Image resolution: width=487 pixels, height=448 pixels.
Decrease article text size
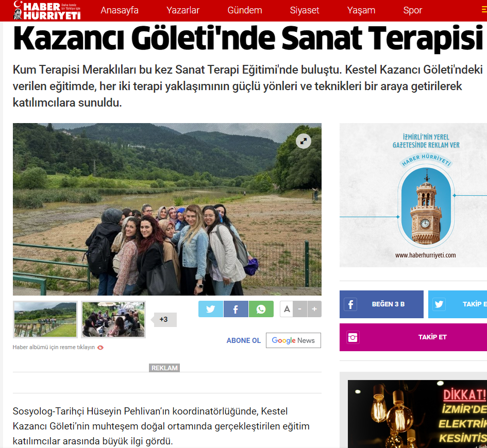[x=300, y=309]
